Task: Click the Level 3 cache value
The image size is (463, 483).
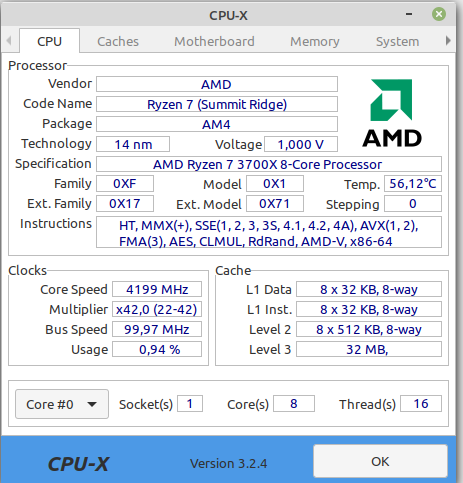Action: click(369, 349)
